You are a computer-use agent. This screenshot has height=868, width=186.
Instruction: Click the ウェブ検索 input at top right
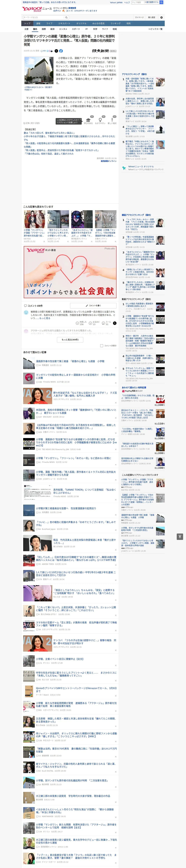pyautogui.click(x=138, y=2)
